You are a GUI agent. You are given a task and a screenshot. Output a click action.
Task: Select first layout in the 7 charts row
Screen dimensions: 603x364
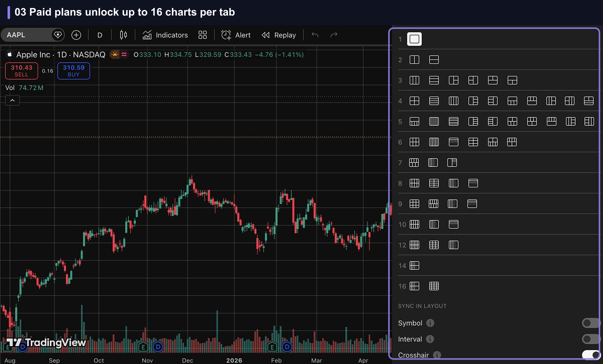[414, 163]
